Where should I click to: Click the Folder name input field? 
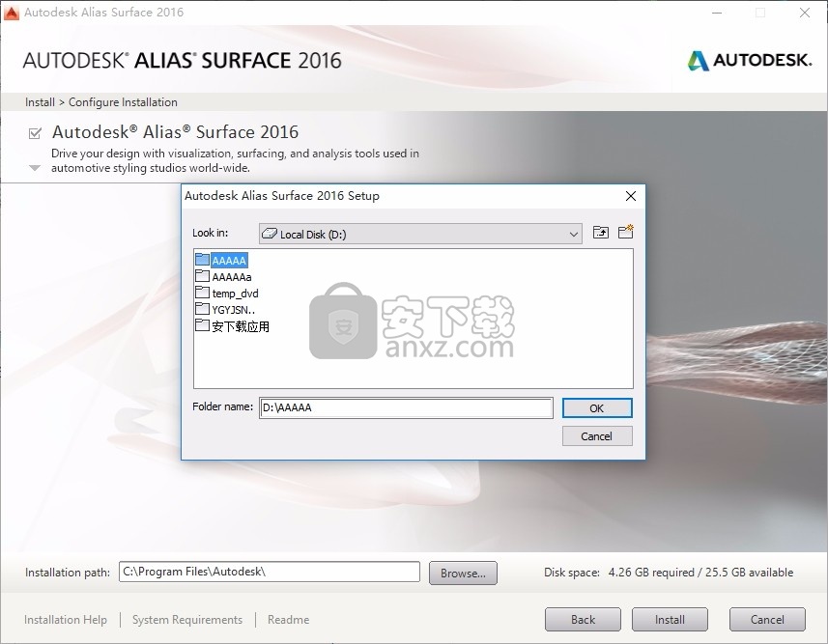(x=406, y=407)
